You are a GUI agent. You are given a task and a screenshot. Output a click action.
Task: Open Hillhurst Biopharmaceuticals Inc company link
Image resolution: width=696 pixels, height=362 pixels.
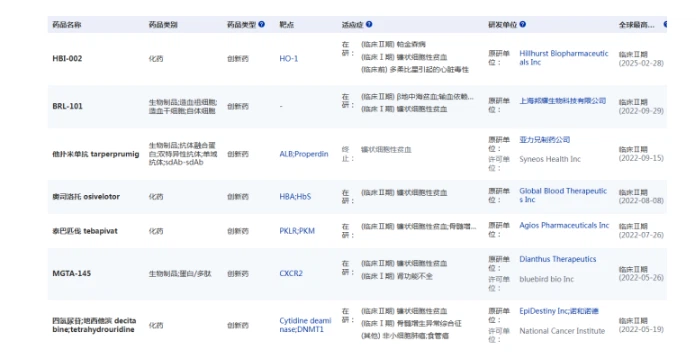[x=564, y=58]
